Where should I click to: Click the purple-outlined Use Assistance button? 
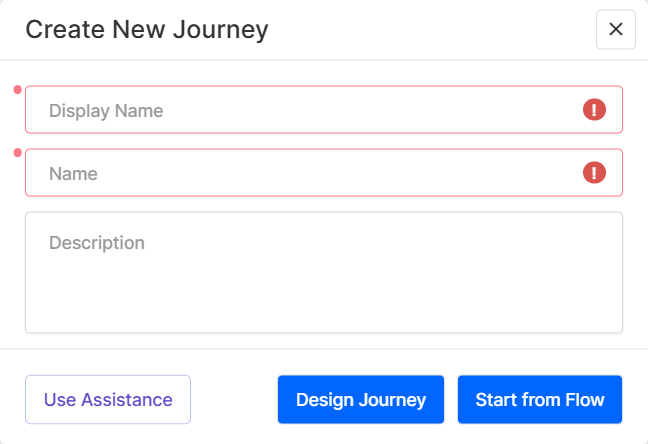(108, 400)
